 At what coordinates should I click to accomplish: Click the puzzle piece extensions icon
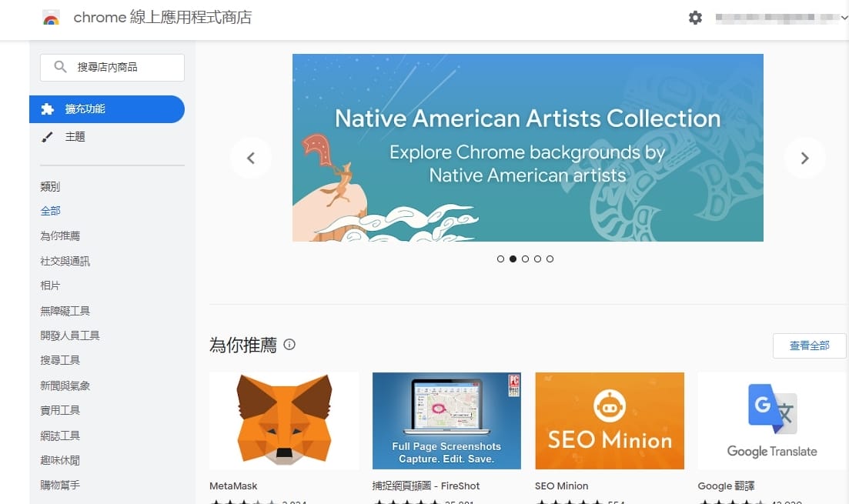[x=48, y=108]
